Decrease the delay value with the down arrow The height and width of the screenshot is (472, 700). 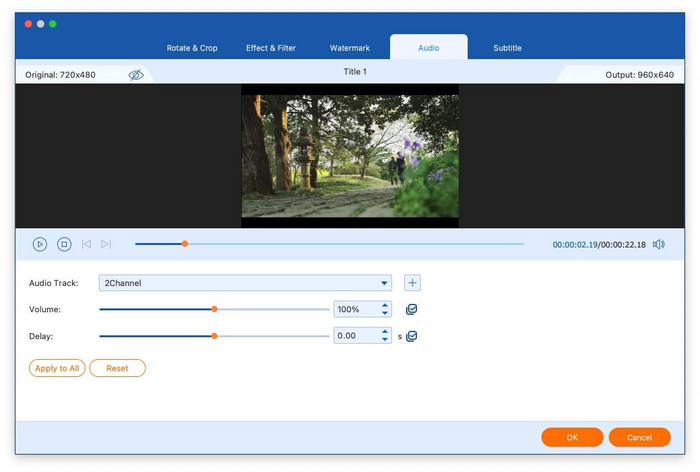(385, 340)
